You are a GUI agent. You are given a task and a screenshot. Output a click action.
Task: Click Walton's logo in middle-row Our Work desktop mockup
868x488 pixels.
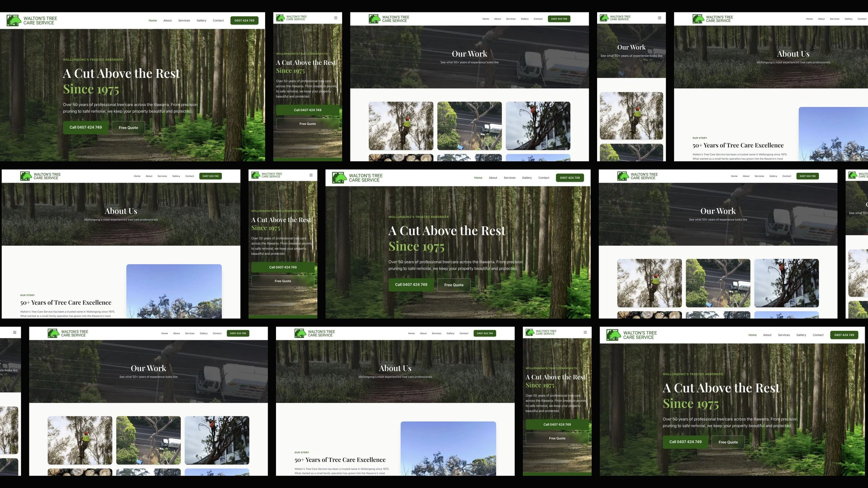638,176
